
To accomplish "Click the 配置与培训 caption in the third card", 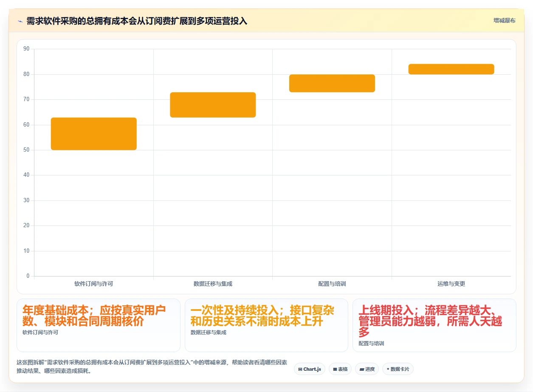I will [371, 344].
